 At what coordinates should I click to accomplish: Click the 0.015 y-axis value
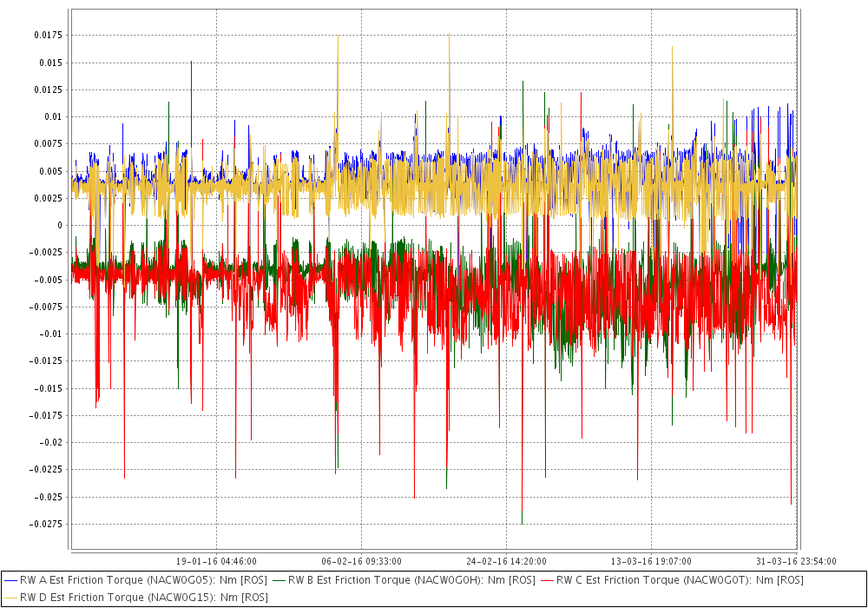point(51,63)
